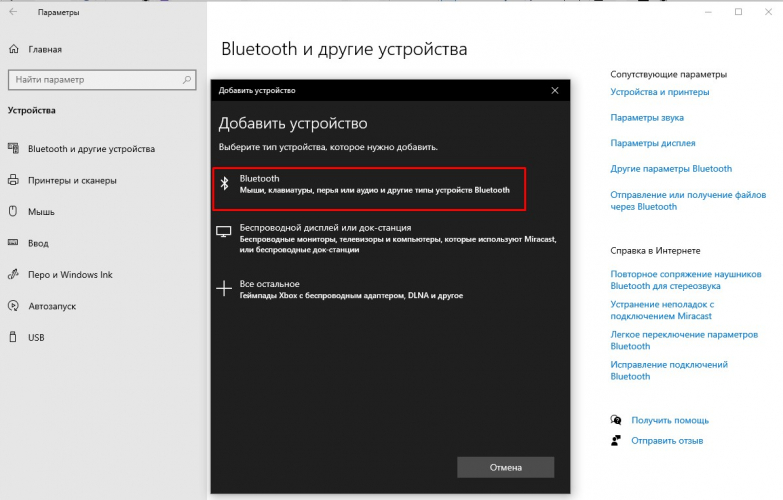Click the plus icon for Все остальное

[224, 288]
